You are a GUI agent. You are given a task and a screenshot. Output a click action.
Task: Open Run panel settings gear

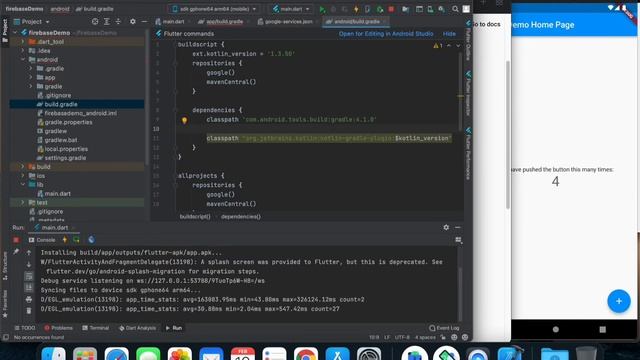pos(446,227)
